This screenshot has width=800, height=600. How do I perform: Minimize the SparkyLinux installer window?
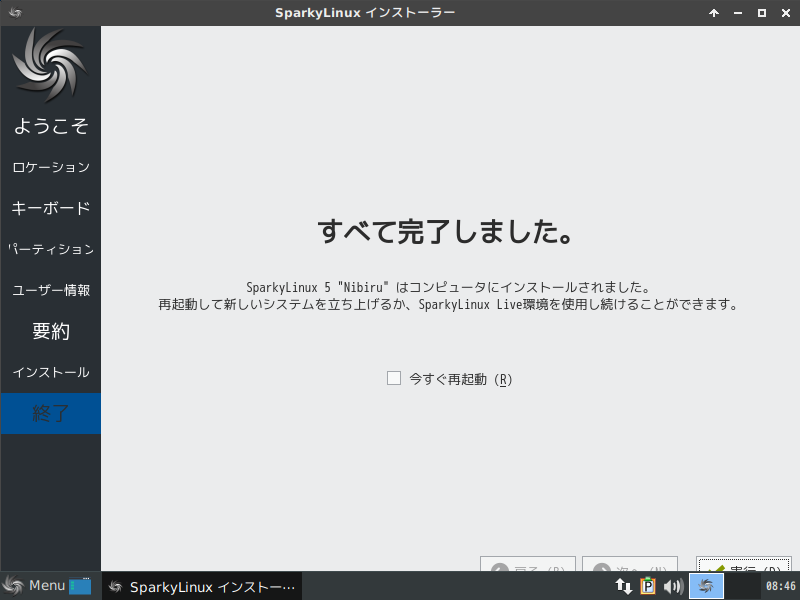pyautogui.click(x=738, y=13)
